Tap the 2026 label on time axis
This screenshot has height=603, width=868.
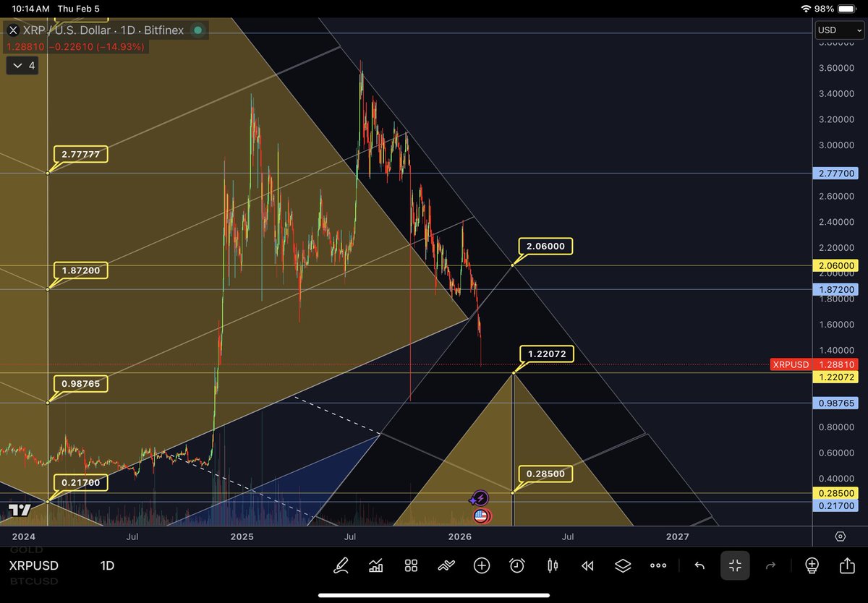click(x=459, y=536)
